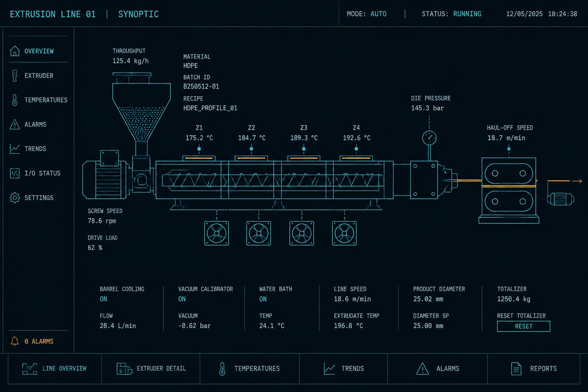
Task: Click the fourth barrel cooling fan under Z4
Action: 344,233
